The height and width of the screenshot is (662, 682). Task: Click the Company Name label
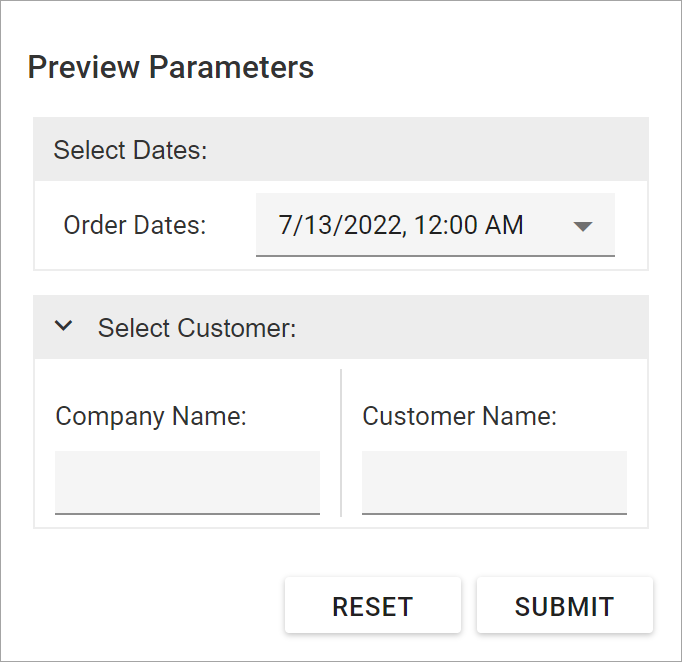tap(151, 416)
